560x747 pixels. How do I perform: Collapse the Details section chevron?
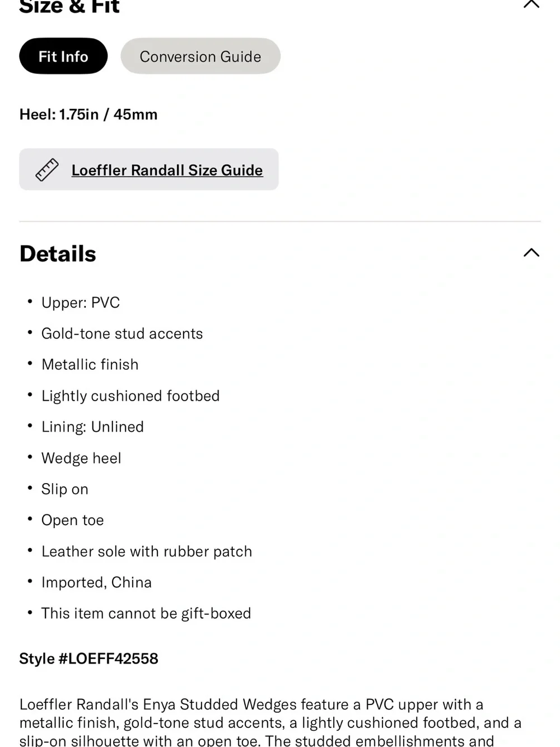531,253
